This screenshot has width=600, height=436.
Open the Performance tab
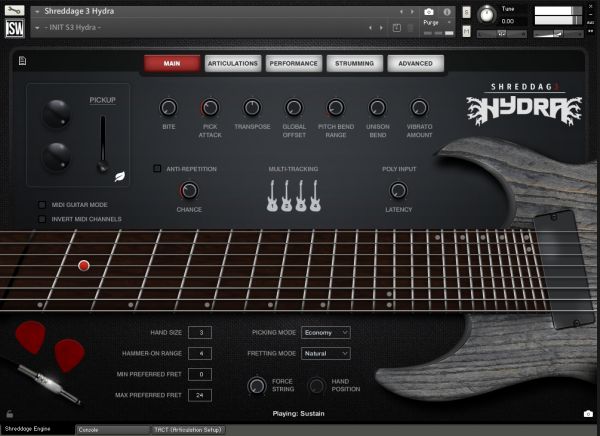pyautogui.click(x=293, y=63)
